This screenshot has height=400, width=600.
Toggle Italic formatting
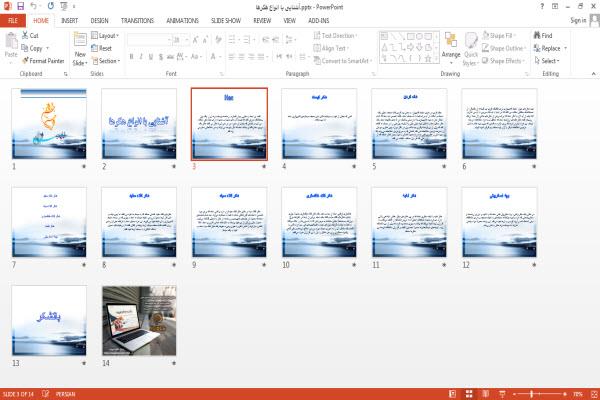pos(141,57)
